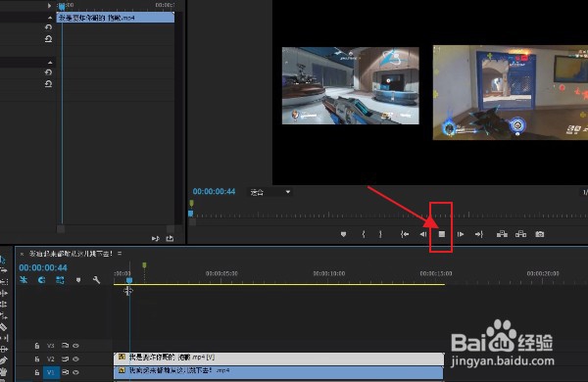Toggle Snap magnet in the timeline
588x382 pixels.
pyautogui.click(x=41, y=280)
